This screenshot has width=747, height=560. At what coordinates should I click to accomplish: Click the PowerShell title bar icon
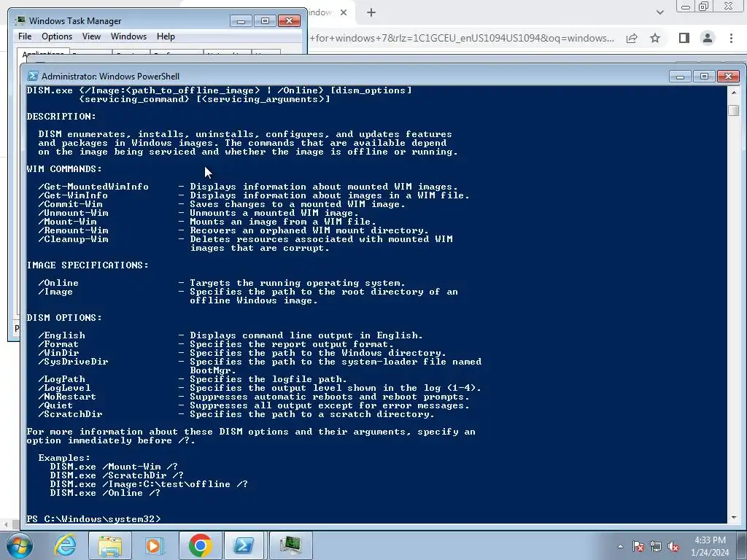[x=33, y=76]
